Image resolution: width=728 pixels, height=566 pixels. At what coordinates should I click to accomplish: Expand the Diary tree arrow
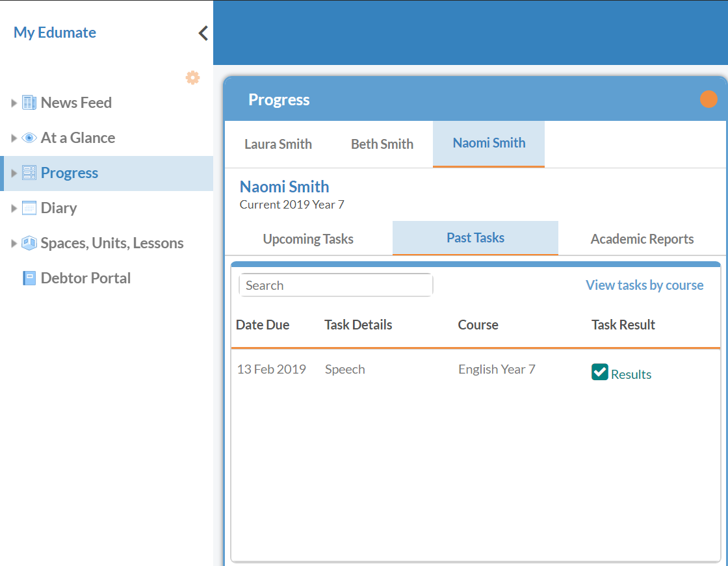[x=14, y=208]
